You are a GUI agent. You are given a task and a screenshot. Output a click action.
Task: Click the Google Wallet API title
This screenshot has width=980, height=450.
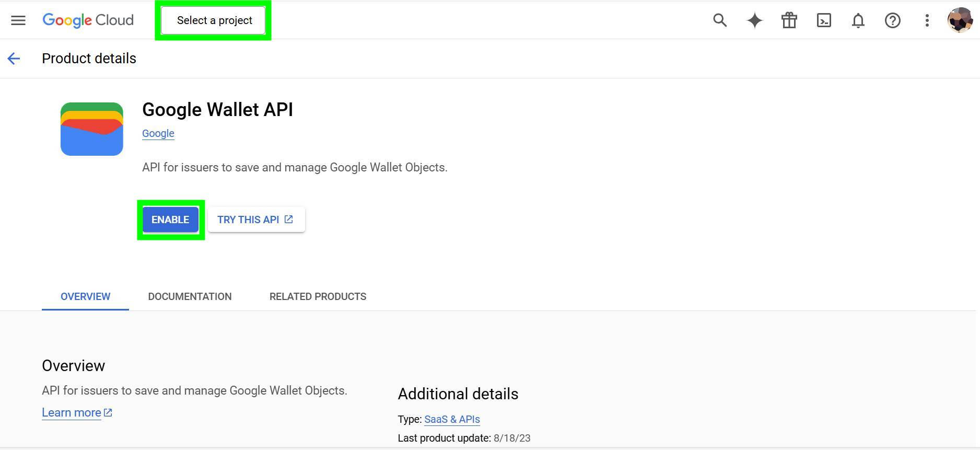point(217,110)
